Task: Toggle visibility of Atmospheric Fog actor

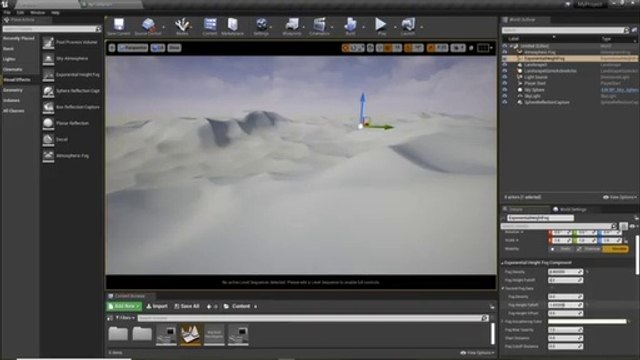Action: (x=505, y=52)
